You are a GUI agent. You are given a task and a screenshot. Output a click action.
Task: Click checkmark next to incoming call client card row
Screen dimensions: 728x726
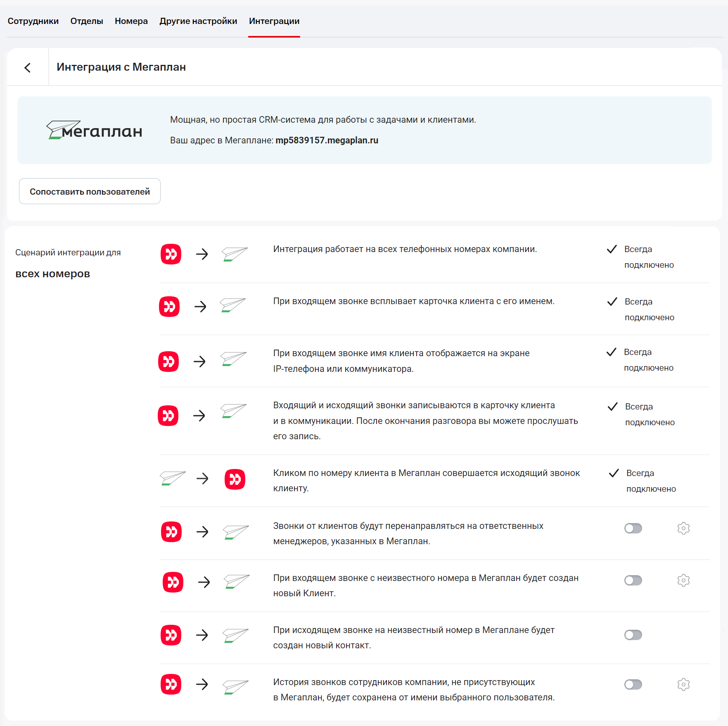(x=612, y=302)
